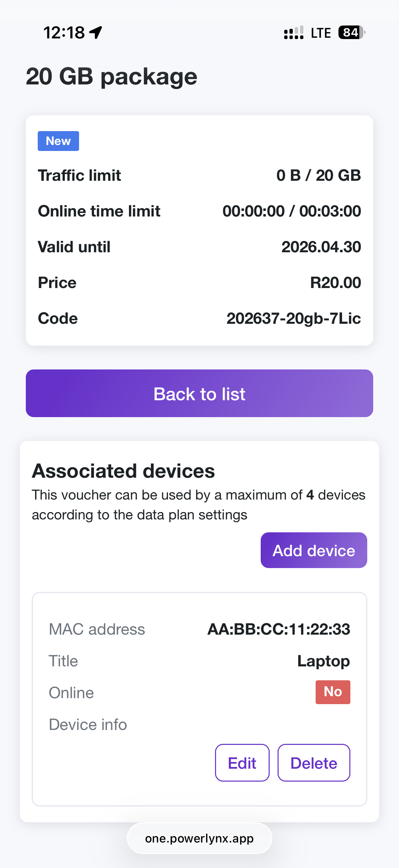Tap the Associated devices heading

click(123, 471)
